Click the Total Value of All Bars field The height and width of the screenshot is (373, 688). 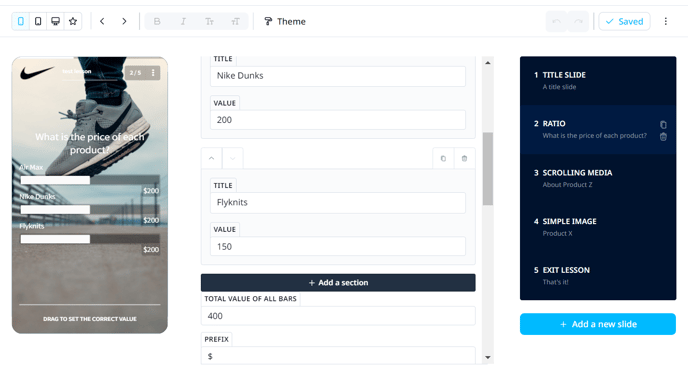click(x=338, y=316)
